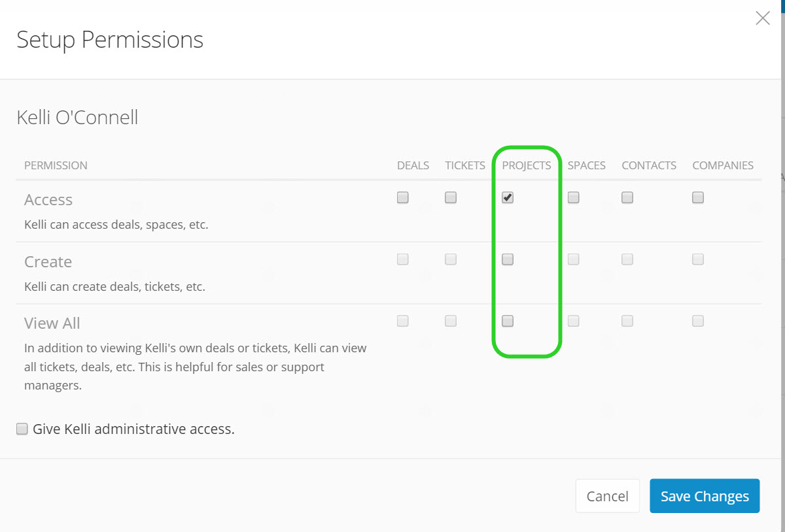Check Create permission for Contacts
The image size is (785, 532).
pyautogui.click(x=627, y=259)
